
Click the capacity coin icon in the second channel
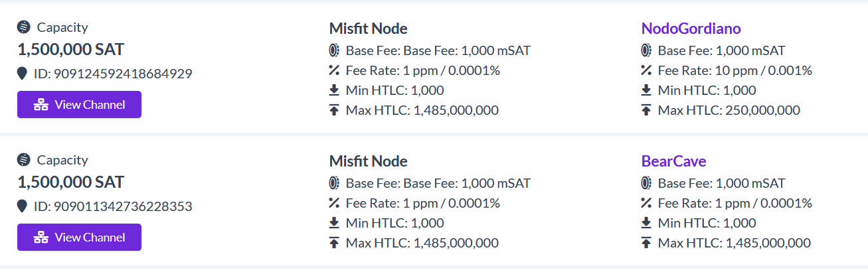pos(25,160)
